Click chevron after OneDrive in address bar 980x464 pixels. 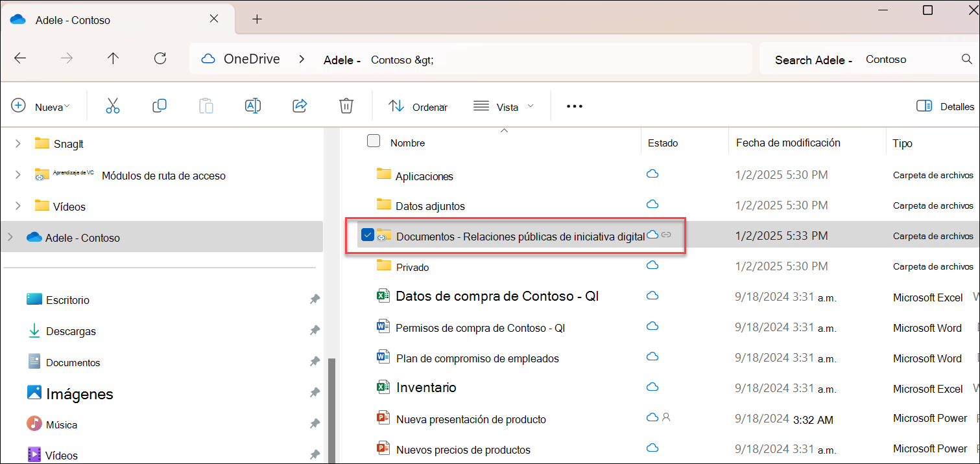click(x=302, y=59)
